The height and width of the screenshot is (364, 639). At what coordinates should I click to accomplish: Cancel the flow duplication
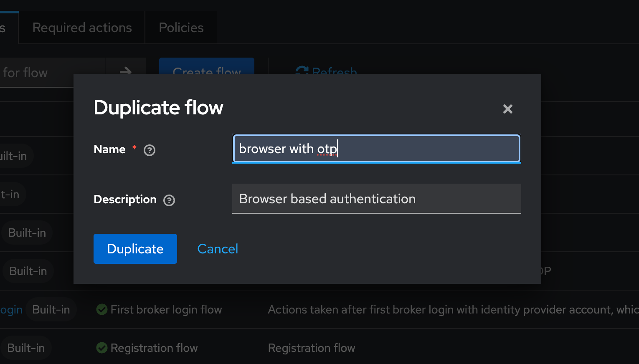click(x=217, y=248)
